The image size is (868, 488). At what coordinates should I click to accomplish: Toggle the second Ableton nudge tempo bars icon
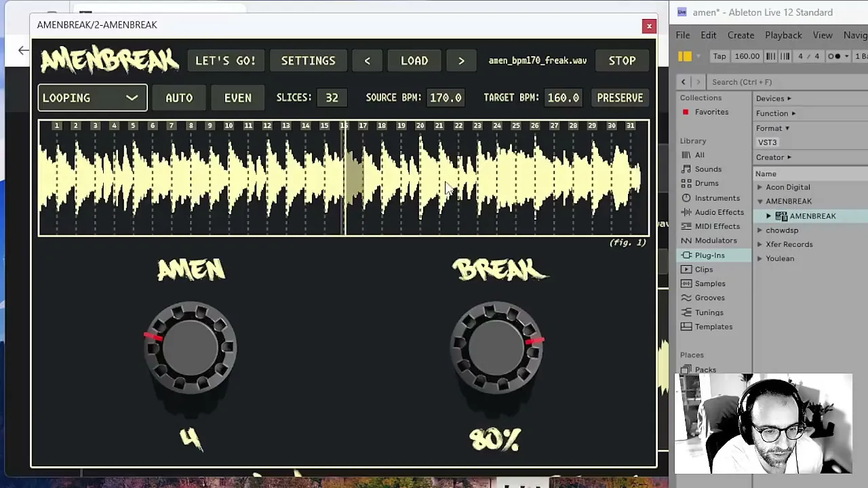785,56
